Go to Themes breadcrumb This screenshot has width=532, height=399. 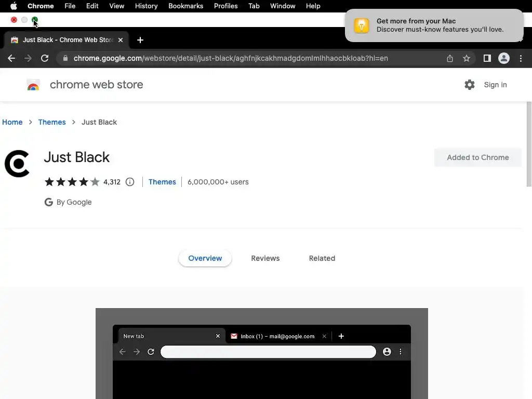pos(52,122)
